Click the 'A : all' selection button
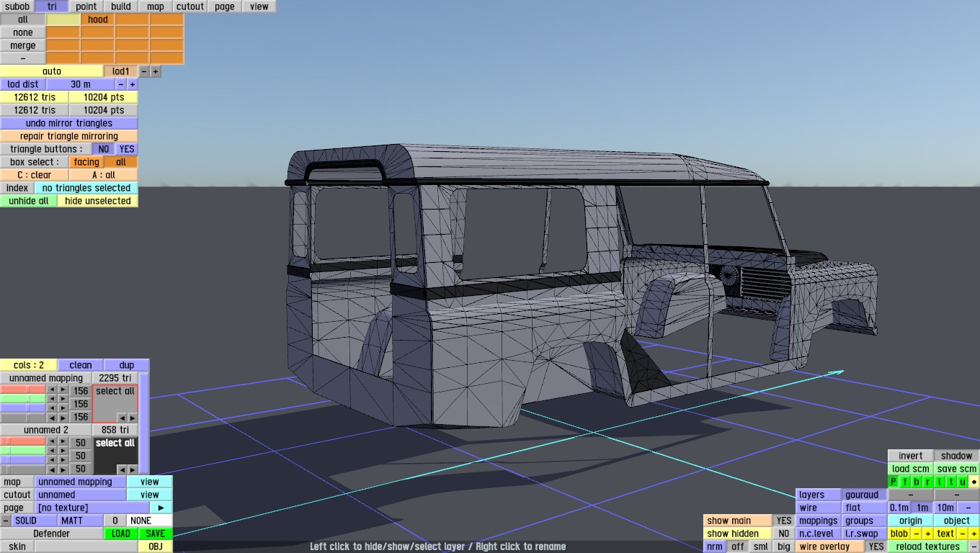Screen dimensions: 980x553 104,175
